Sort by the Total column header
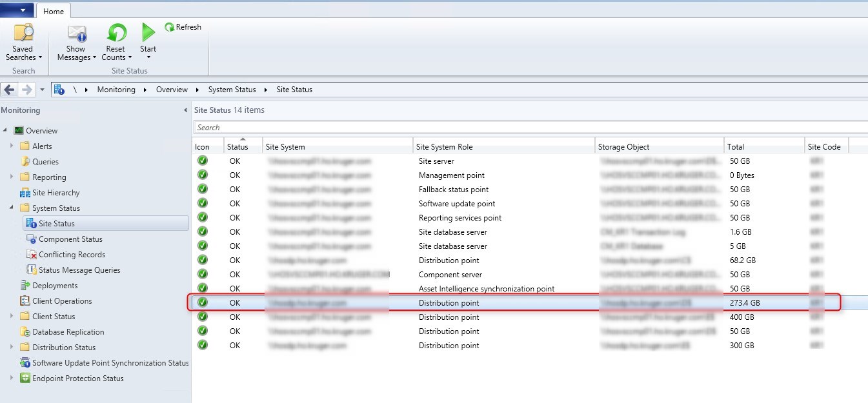The width and height of the screenshot is (868, 403). coord(765,147)
